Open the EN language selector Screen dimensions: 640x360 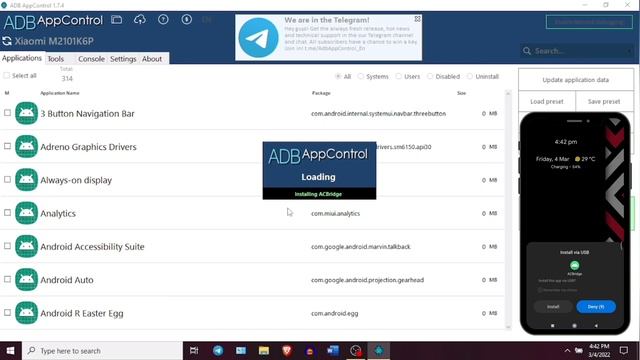(x=207, y=19)
